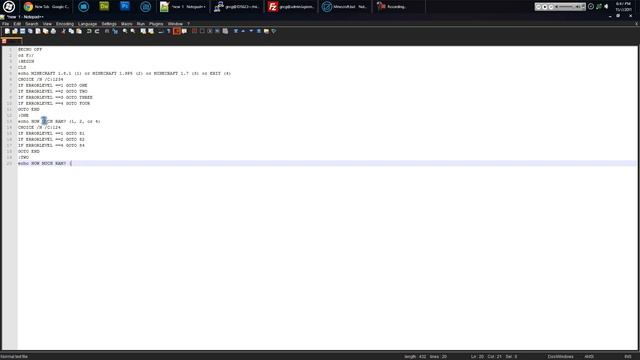Click the macro Playback icon
Screen dimensions: 640x360
[210, 31]
